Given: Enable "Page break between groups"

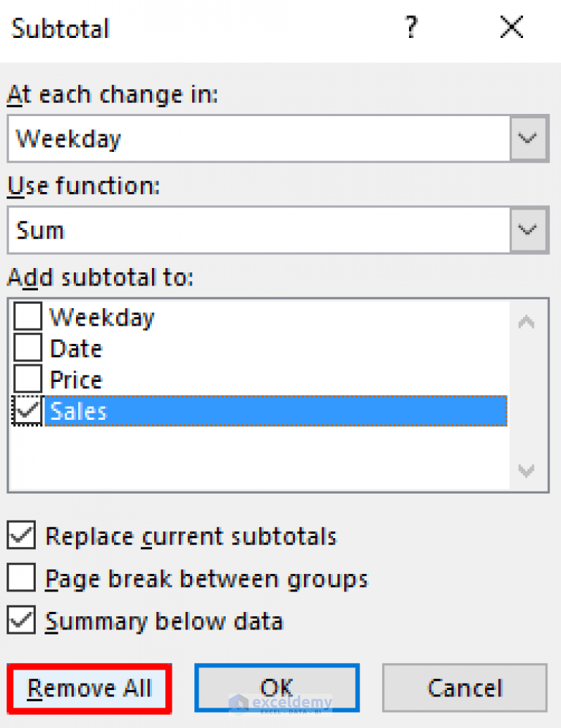Looking at the screenshot, I should point(20,578).
